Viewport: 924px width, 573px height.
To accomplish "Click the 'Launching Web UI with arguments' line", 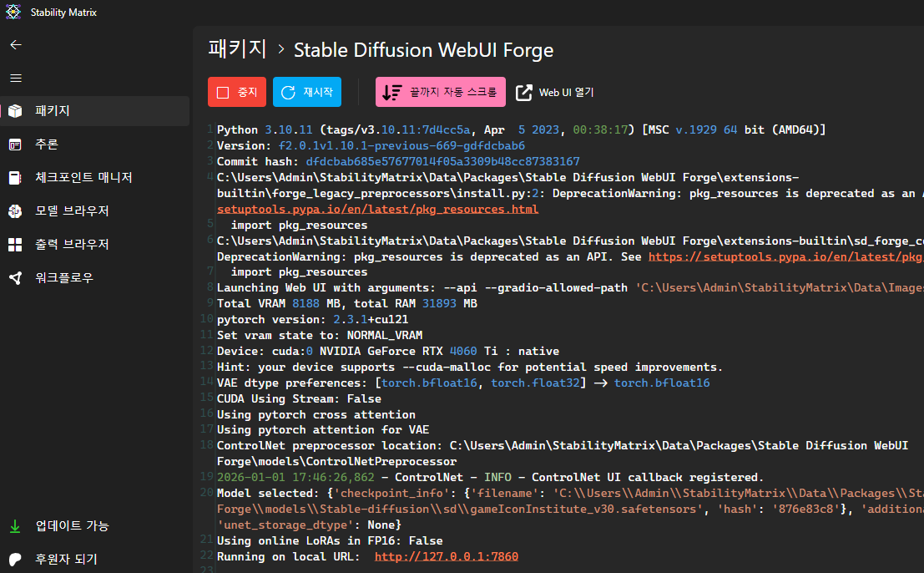I will click(570, 287).
